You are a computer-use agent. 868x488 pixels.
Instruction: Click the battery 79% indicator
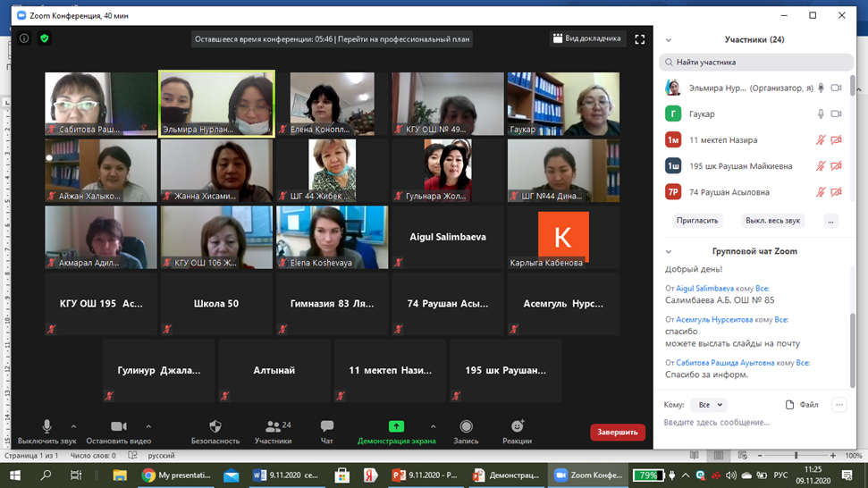[x=648, y=475]
